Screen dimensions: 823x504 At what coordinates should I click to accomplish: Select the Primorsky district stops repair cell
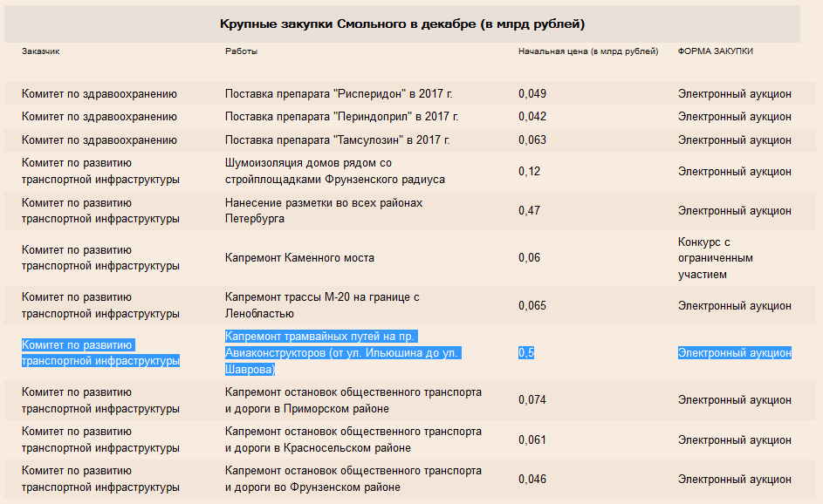(x=353, y=400)
